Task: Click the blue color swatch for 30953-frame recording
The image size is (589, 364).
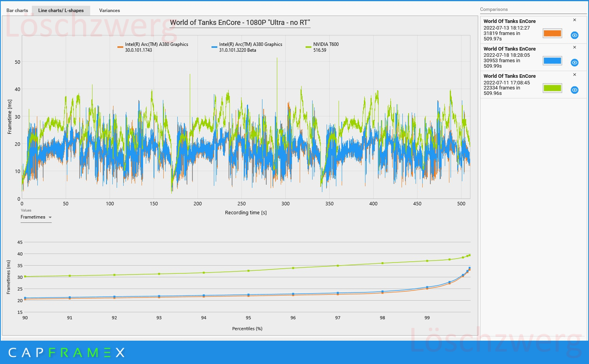Action: [x=552, y=61]
